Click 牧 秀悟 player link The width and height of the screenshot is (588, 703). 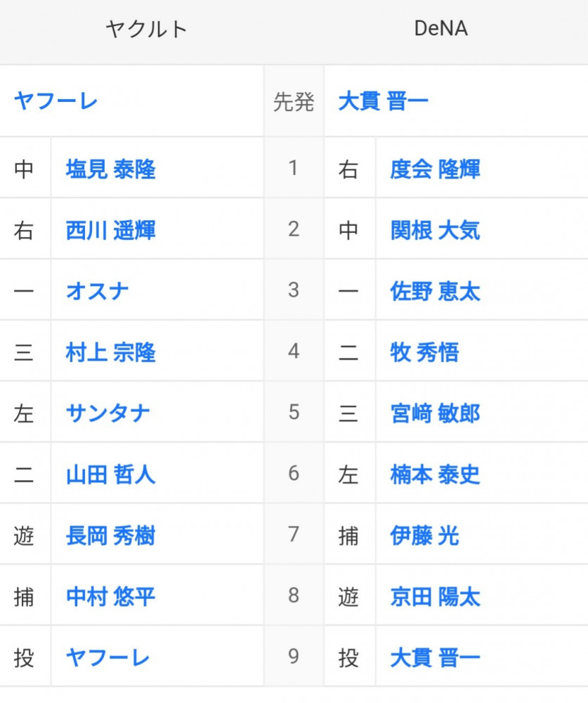pyautogui.click(x=424, y=352)
